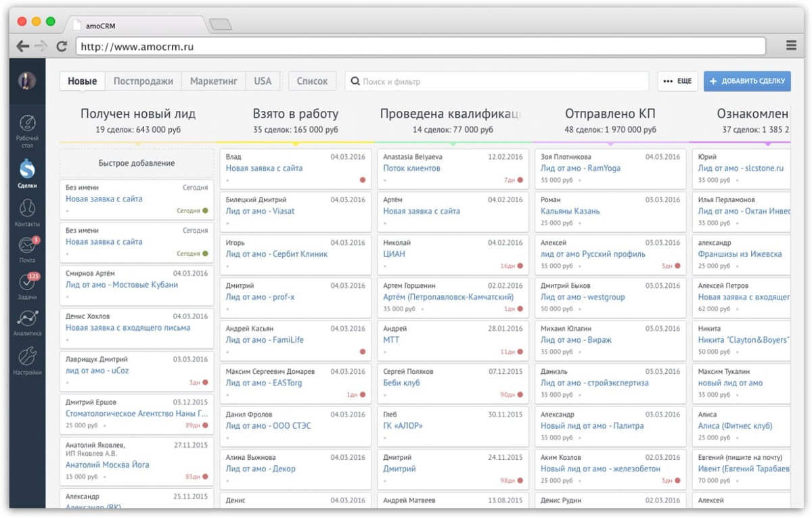Image resolution: width=812 pixels, height=518 pixels.
Task: Open deal Алиса (Фитнес клуб)
Action: tap(735, 425)
